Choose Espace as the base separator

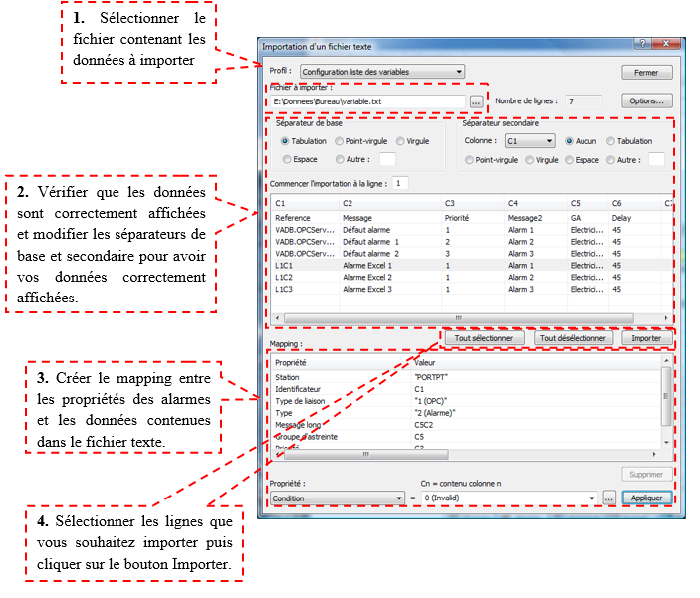[x=286, y=159]
